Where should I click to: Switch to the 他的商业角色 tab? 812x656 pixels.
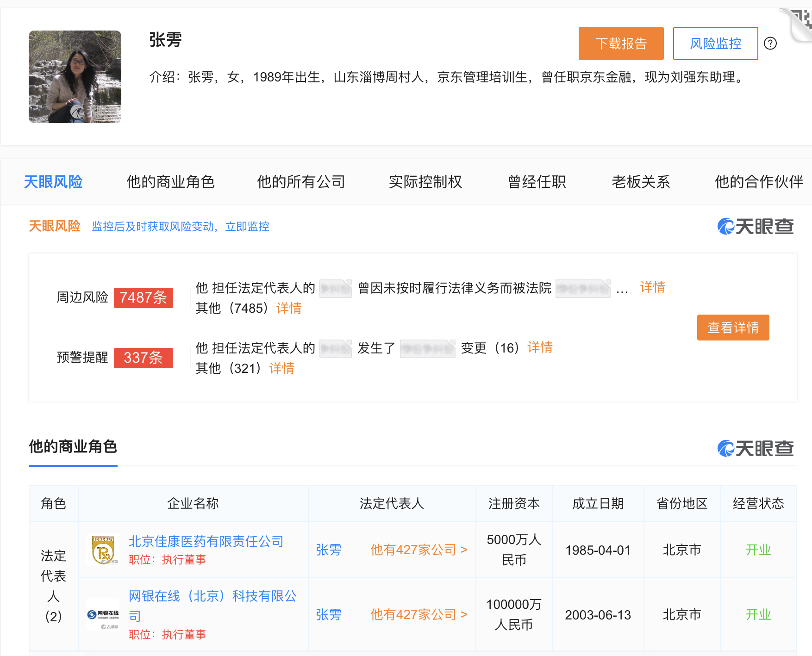[x=170, y=182]
